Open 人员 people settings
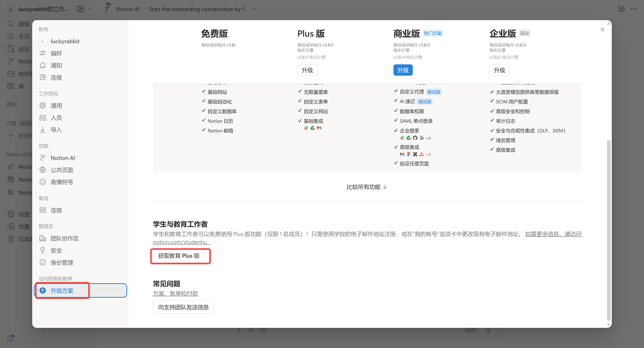644x348 pixels. pos(80,118)
